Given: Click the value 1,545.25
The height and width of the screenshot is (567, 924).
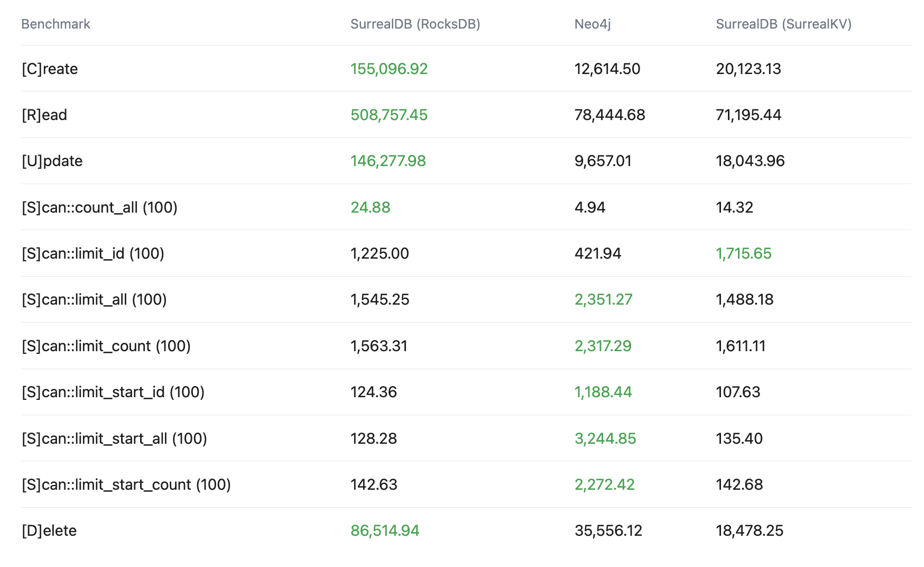Looking at the screenshot, I should click(x=380, y=299).
